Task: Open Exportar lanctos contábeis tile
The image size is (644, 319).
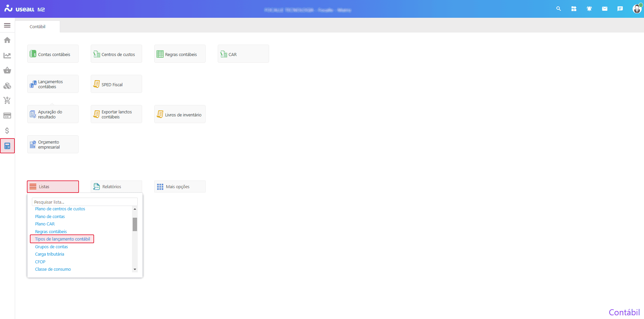Action: tap(116, 114)
